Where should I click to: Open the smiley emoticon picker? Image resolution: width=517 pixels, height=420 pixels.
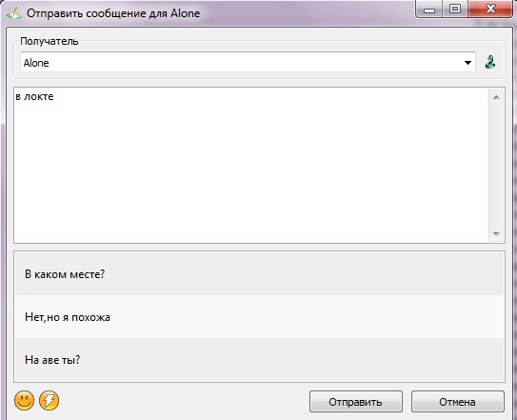(x=24, y=401)
